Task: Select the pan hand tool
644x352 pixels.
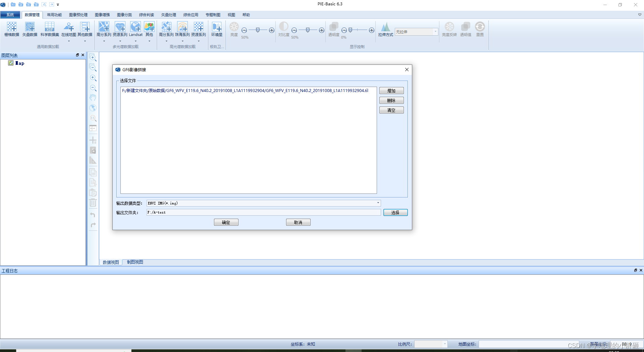Action: (93, 98)
